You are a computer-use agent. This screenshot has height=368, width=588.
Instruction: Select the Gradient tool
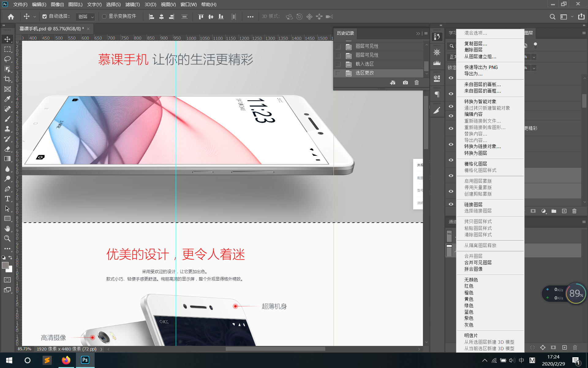coord(7,159)
